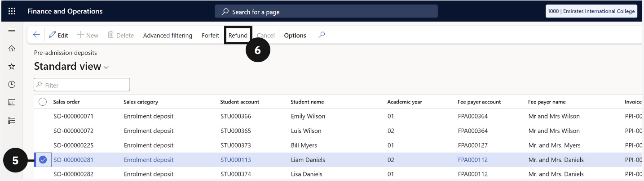Open the app launcher waffle icon
644x181 pixels.
(12, 11)
